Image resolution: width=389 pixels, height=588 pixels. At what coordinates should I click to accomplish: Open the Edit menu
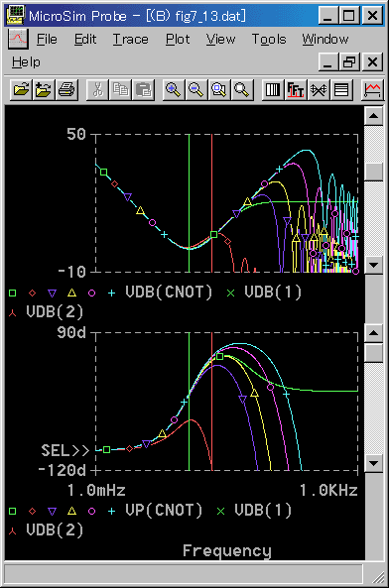pos(85,40)
